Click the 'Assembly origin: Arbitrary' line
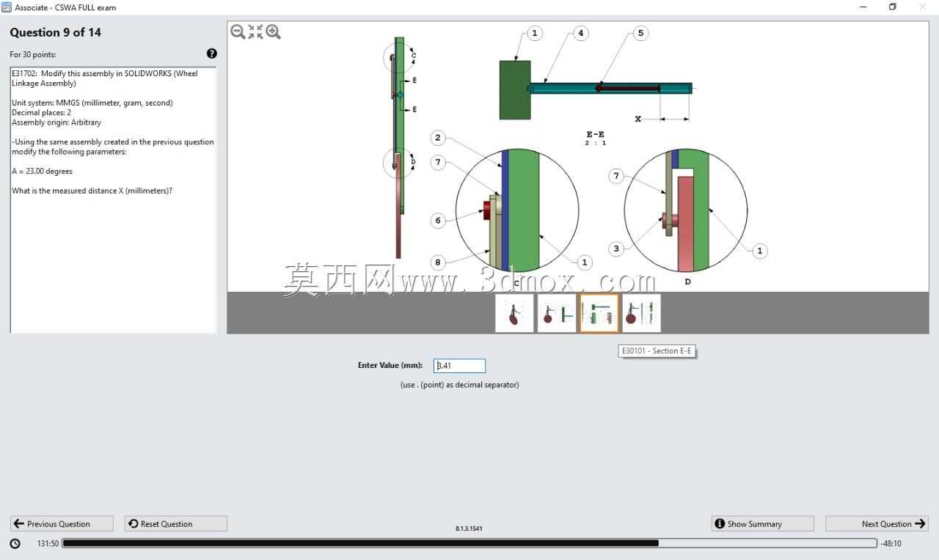Image resolution: width=939 pixels, height=560 pixels. pyautogui.click(x=56, y=122)
